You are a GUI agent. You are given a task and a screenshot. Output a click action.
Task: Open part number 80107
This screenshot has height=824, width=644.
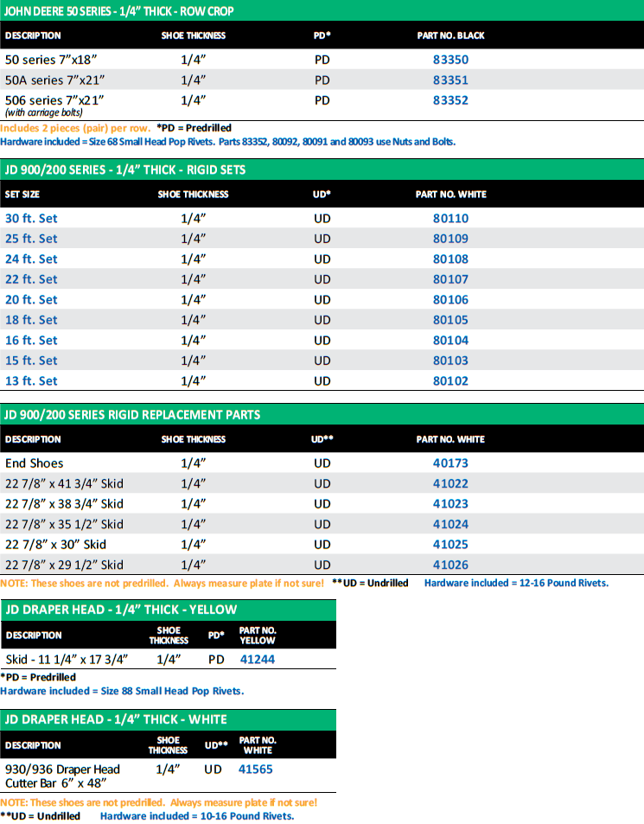coord(450,279)
